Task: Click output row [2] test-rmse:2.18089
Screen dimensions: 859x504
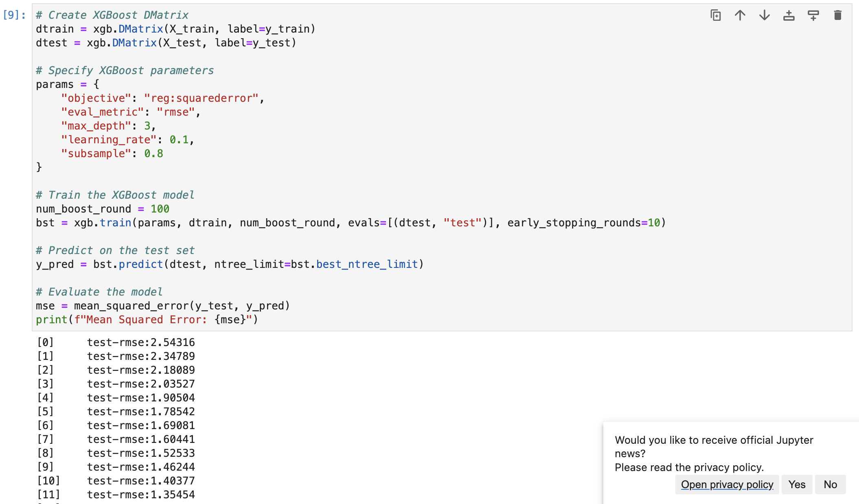Action: coord(116,370)
